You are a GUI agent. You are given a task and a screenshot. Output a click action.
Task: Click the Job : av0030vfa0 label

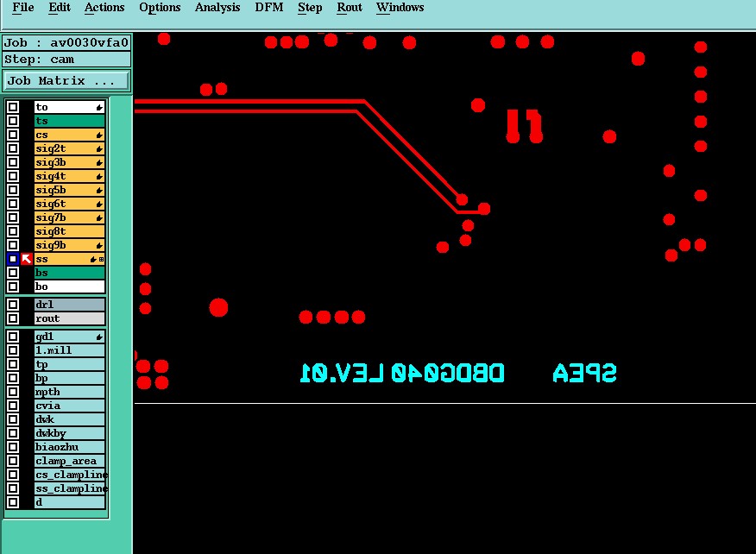tap(66, 43)
